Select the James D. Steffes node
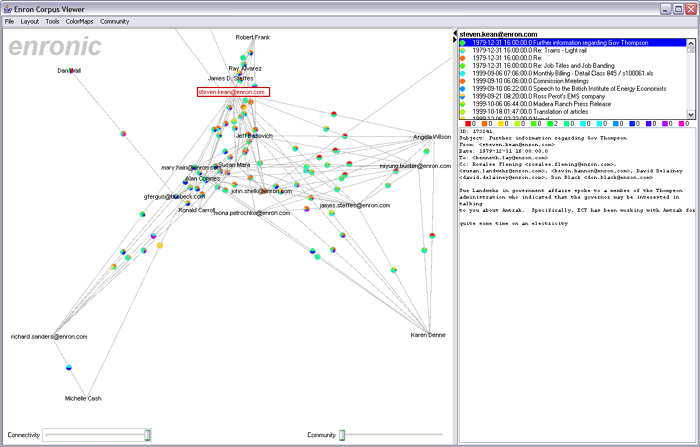 pyautogui.click(x=230, y=79)
